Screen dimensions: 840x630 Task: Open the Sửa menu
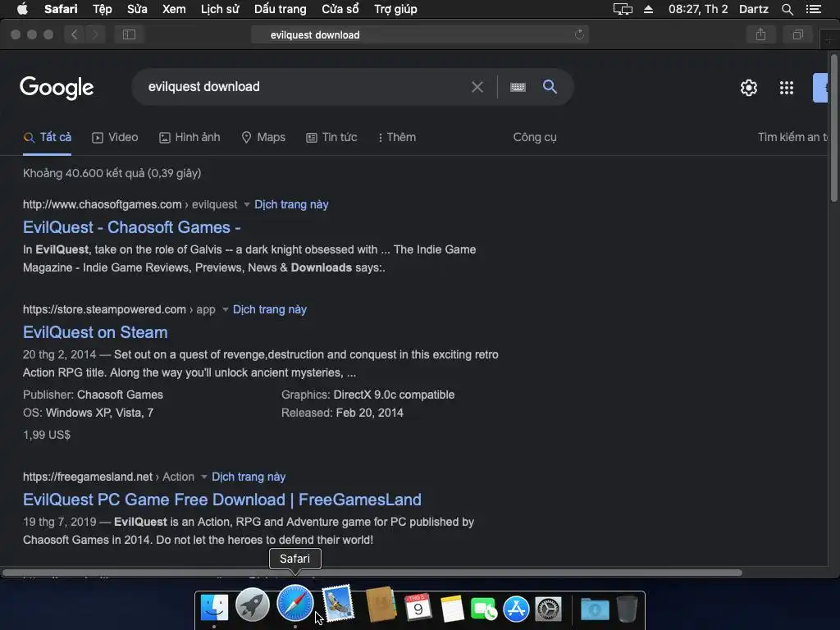click(x=137, y=9)
